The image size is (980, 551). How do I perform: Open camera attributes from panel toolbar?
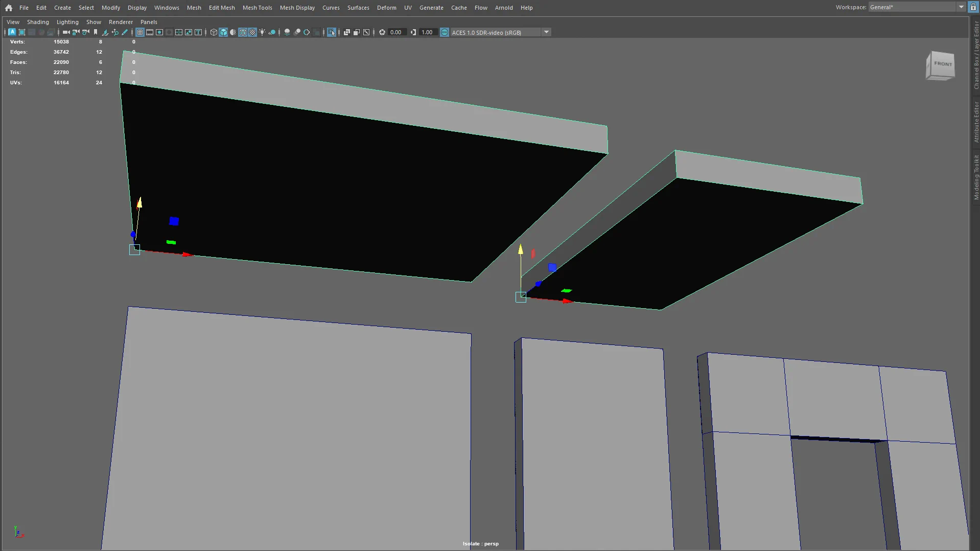coord(85,32)
